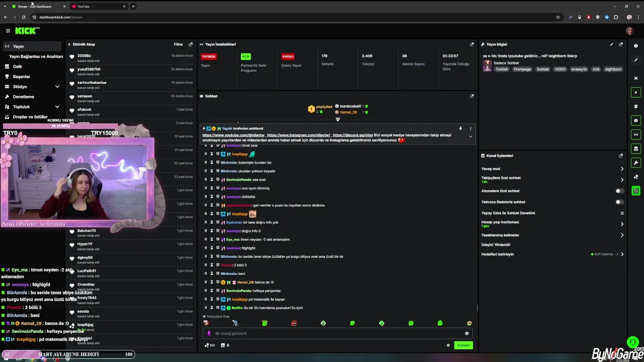The image size is (644, 362).
Task: Pop out the Yayın İstatistikleri panel
Action: pos(472,44)
